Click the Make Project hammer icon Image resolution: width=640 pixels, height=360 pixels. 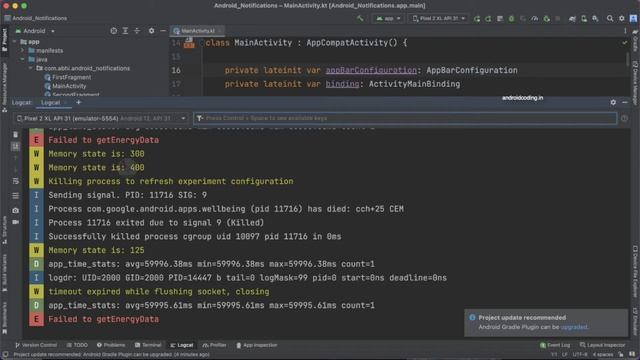(x=360, y=18)
